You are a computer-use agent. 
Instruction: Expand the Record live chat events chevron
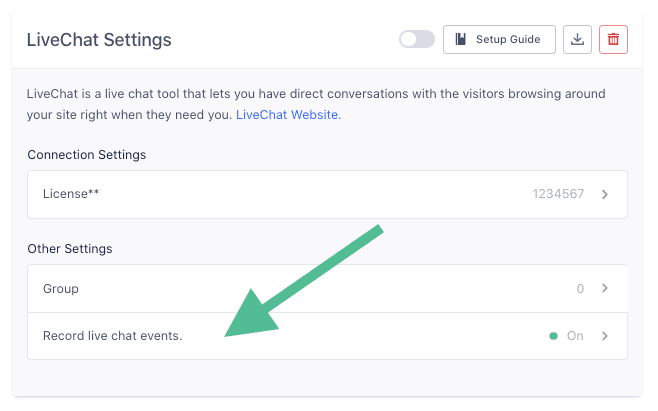605,336
